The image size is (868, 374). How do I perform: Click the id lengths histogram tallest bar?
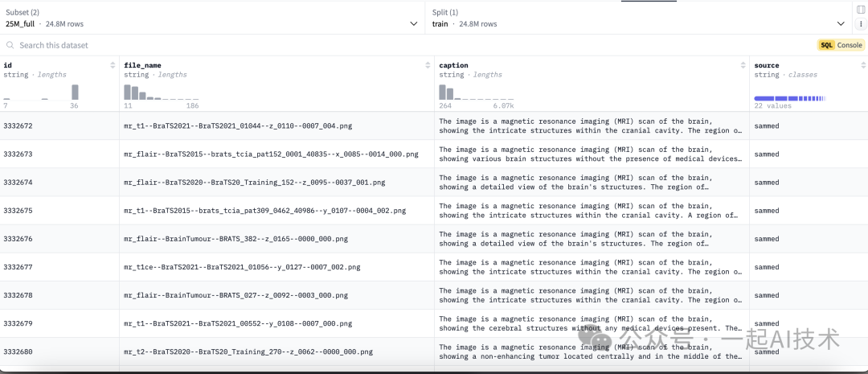coord(75,92)
